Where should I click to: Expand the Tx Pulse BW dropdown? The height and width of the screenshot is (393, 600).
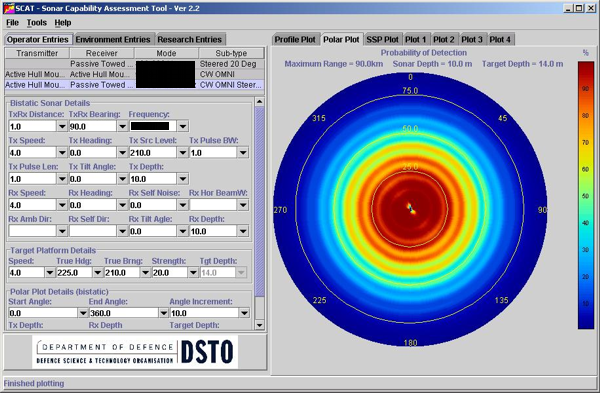(x=243, y=153)
